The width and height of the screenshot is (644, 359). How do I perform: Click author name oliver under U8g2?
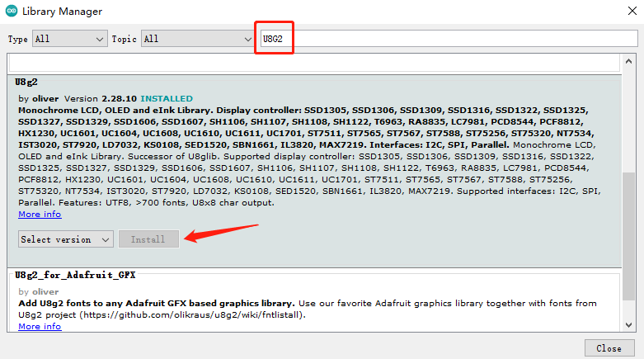point(45,99)
